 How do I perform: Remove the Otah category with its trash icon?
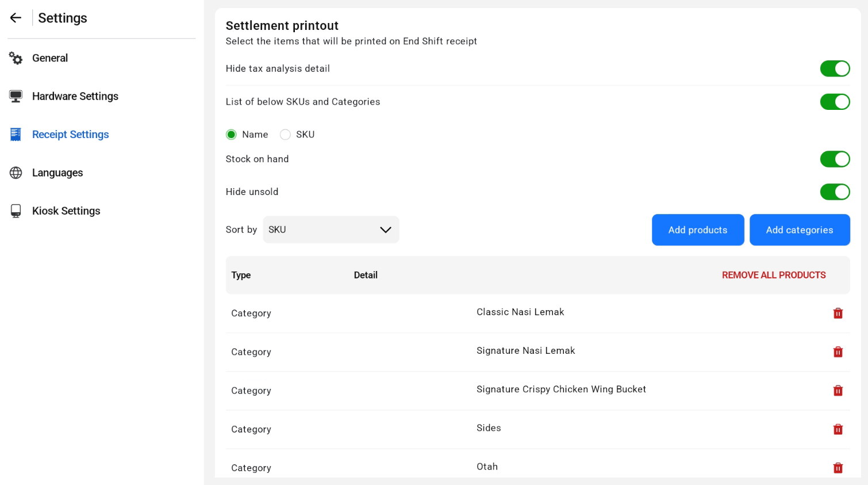[x=838, y=468]
